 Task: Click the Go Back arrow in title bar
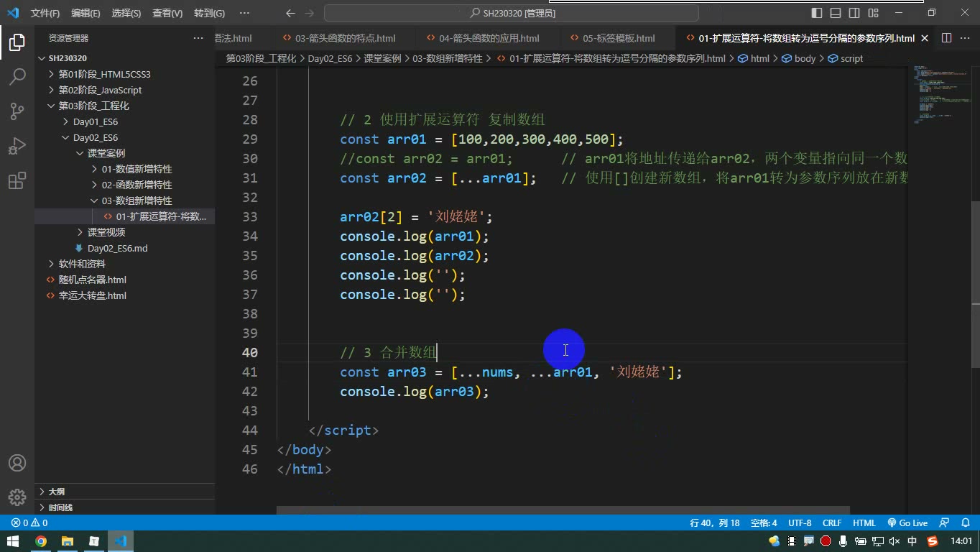tap(290, 13)
